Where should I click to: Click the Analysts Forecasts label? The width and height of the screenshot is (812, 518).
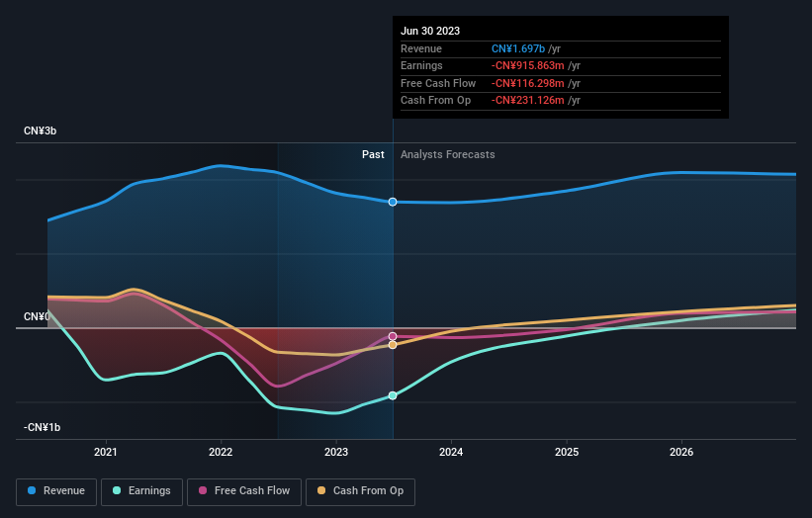447,154
